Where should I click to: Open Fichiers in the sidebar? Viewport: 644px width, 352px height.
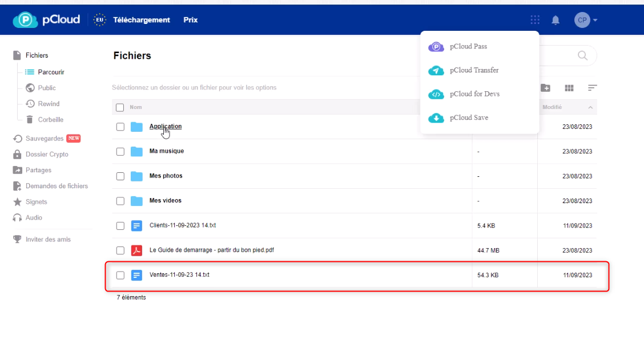[37, 55]
